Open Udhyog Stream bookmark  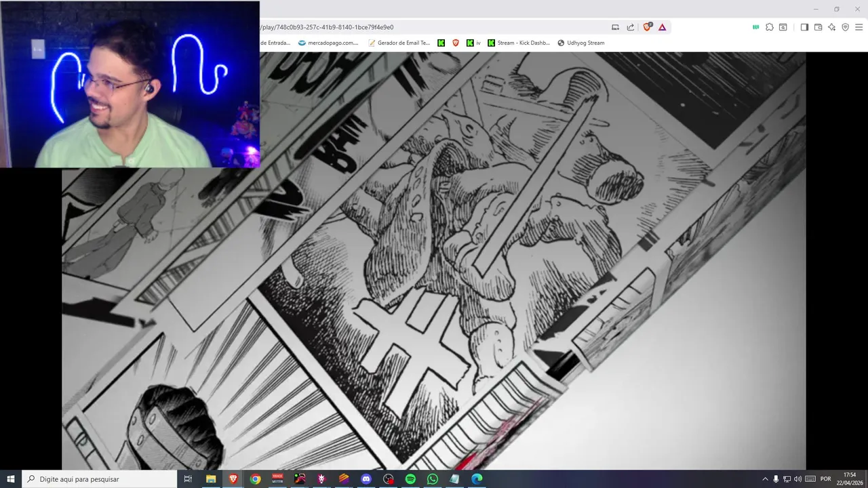[x=580, y=43]
